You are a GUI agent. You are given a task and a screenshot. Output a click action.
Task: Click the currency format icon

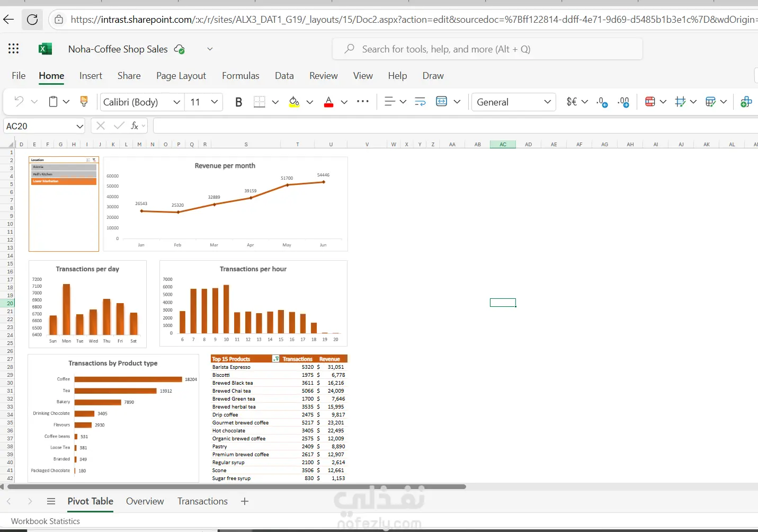pos(572,101)
